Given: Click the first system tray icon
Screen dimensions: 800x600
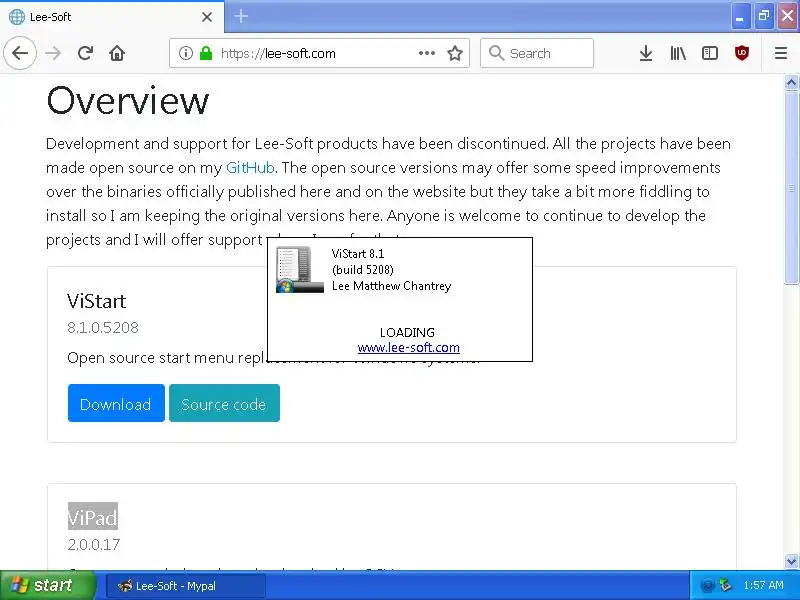Looking at the screenshot, I should (707, 585).
